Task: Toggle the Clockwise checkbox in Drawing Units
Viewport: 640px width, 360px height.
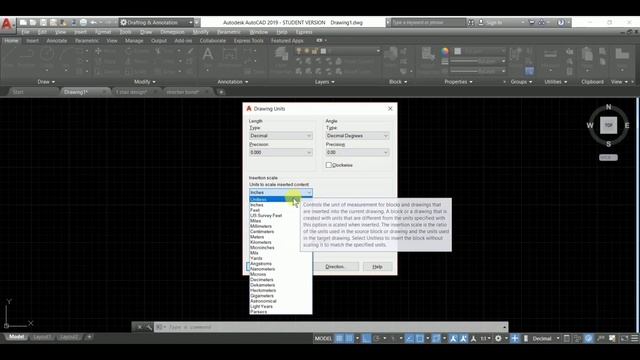Action: 329,165
